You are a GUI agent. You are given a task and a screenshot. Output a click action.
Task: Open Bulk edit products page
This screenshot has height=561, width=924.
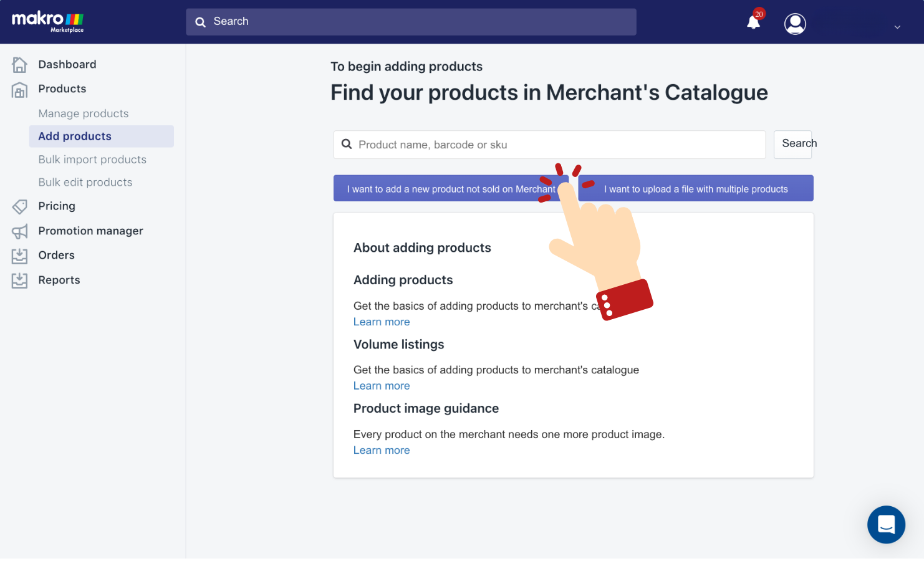[x=85, y=182]
